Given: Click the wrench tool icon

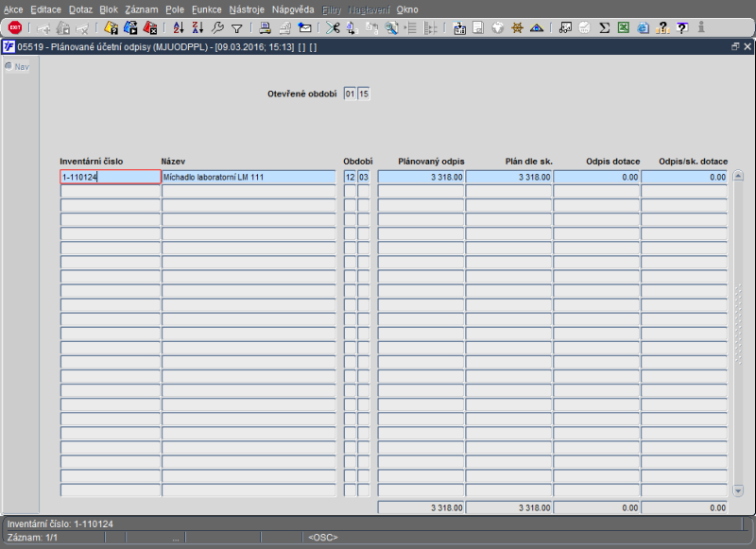Looking at the screenshot, I should [217, 28].
